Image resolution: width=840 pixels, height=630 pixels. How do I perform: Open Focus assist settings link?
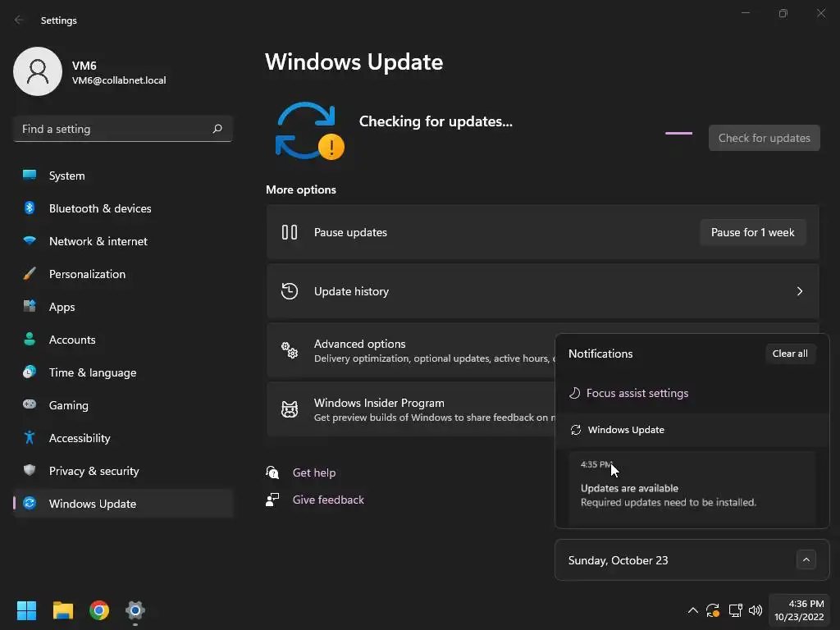[637, 393]
